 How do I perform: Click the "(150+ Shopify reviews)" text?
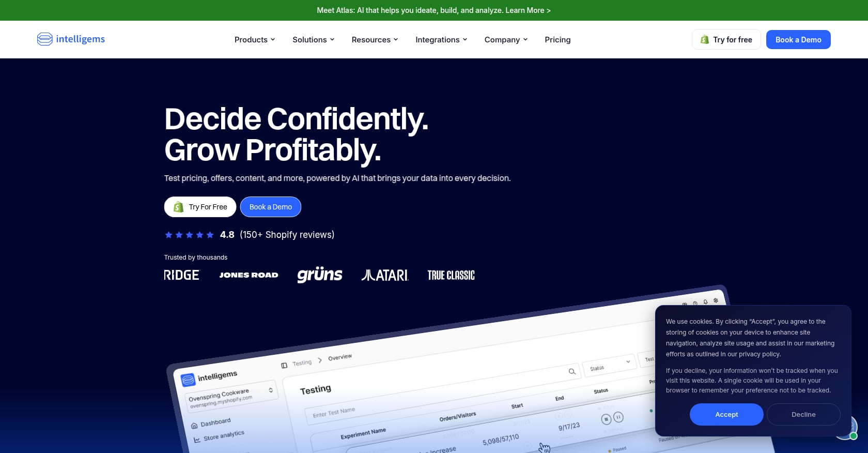point(287,235)
